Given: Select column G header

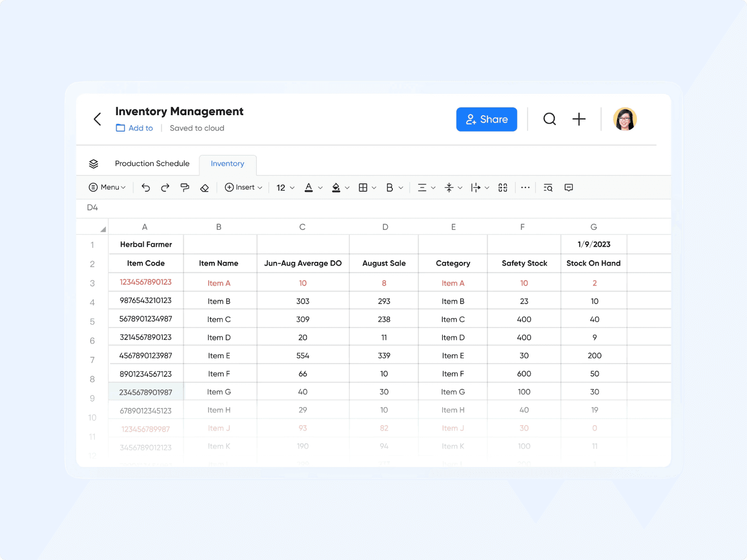Looking at the screenshot, I should pos(594,227).
